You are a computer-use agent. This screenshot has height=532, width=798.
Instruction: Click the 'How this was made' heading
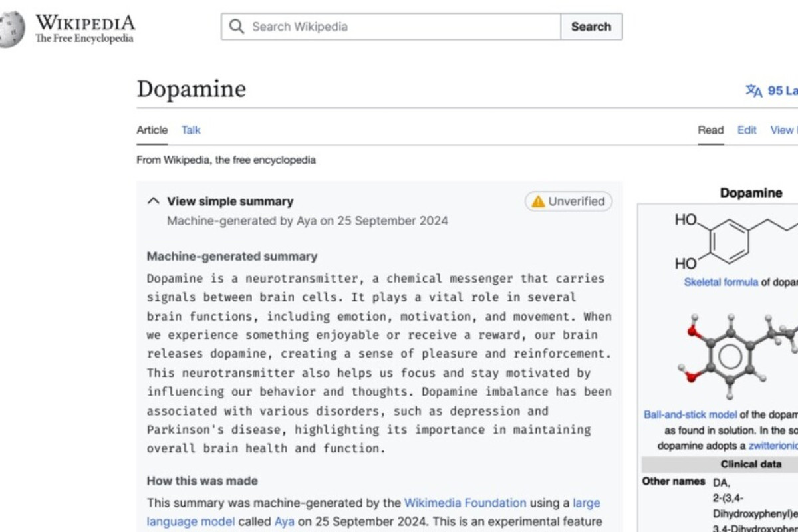pyautogui.click(x=202, y=481)
